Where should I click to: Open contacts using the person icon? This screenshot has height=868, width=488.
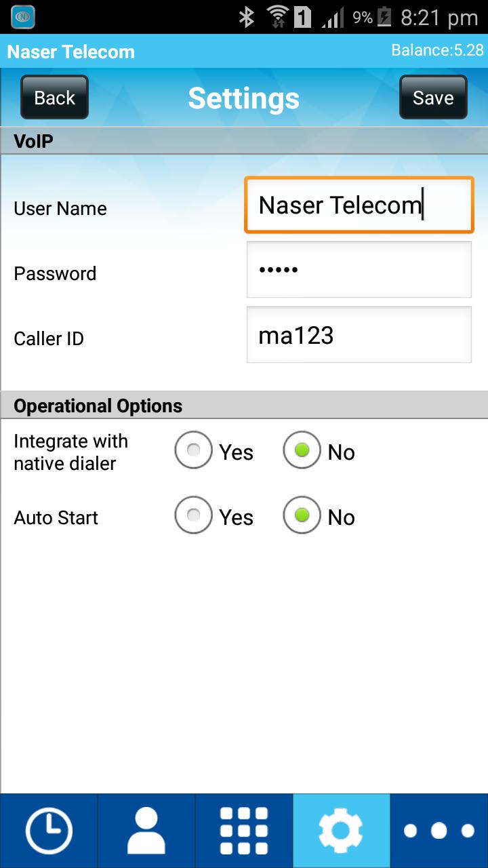[x=146, y=829]
